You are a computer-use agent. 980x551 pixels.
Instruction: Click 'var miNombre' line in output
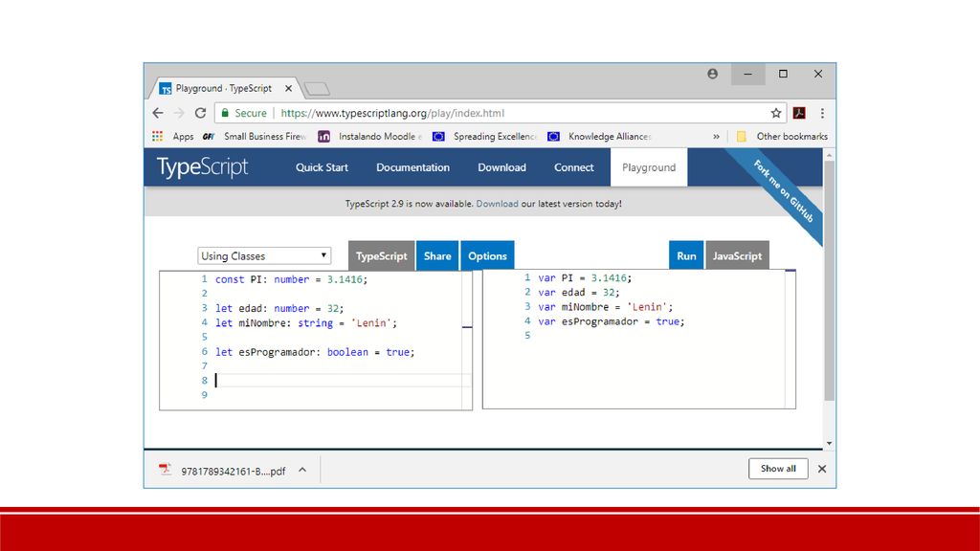click(606, 307)
